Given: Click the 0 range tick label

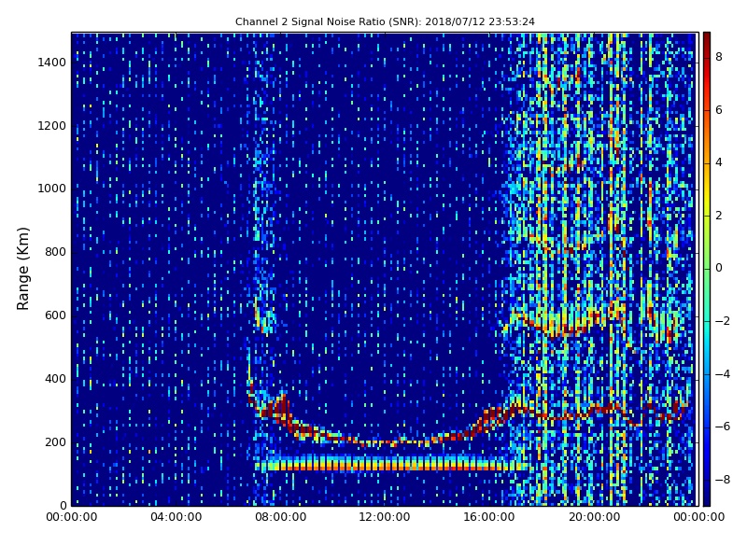Looking at the screenshot, I should click(x=63, y=505).
